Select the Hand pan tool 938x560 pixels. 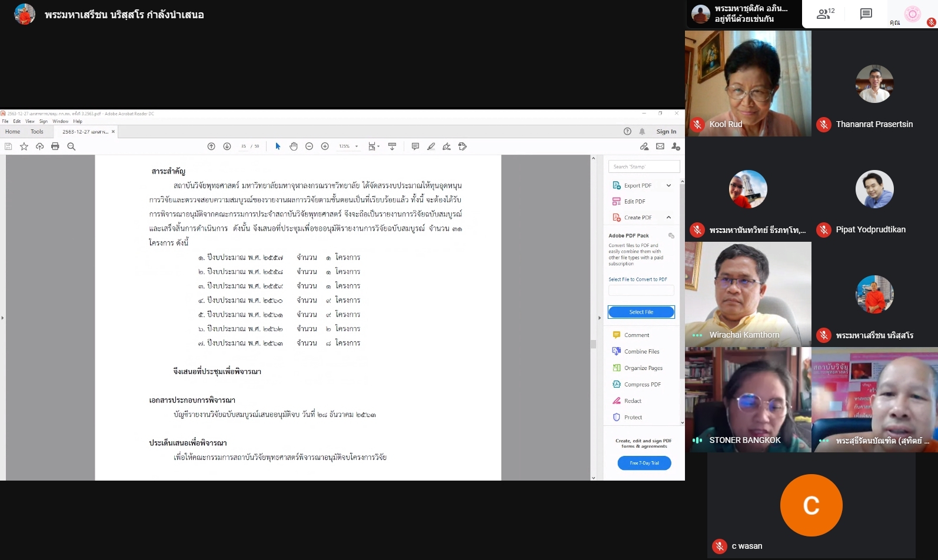tap(294, 146)
